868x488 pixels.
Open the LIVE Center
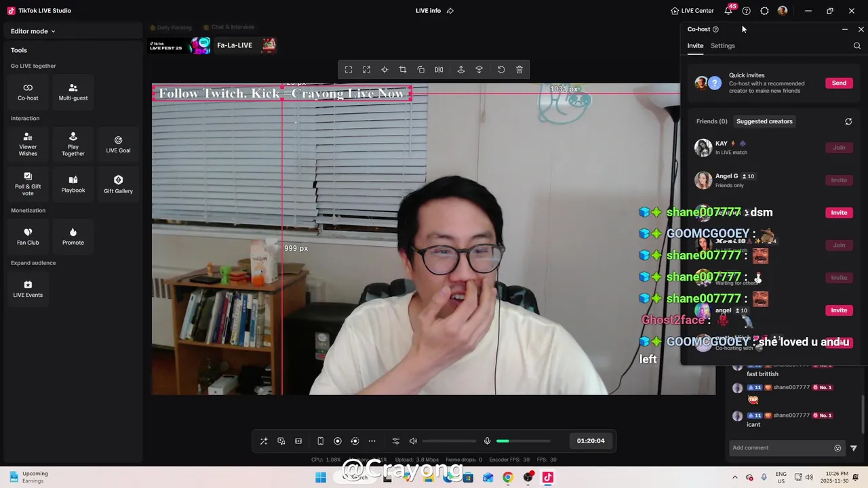click(692, 11)
